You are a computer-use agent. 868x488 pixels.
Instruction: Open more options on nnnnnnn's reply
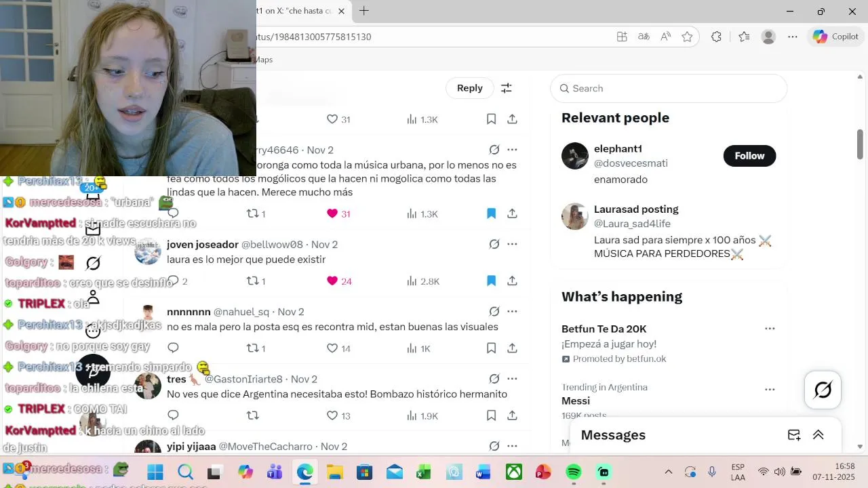click(512, 312)
